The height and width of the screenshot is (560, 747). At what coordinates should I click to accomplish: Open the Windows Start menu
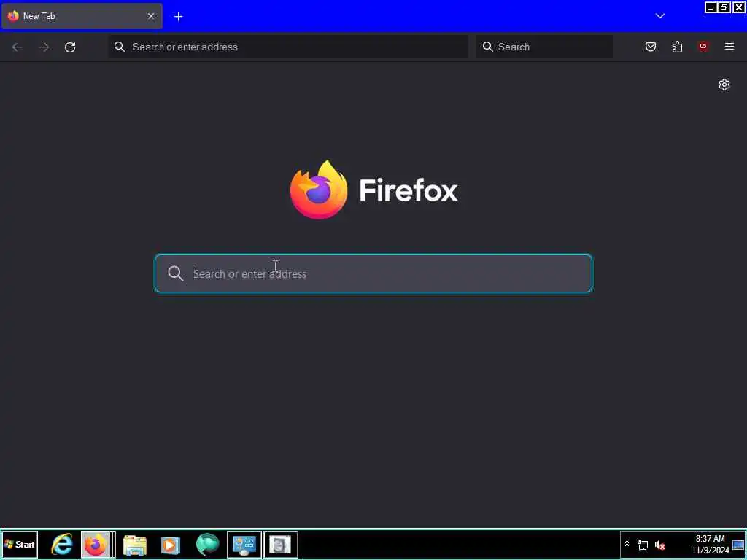click(x=20, y=544)
